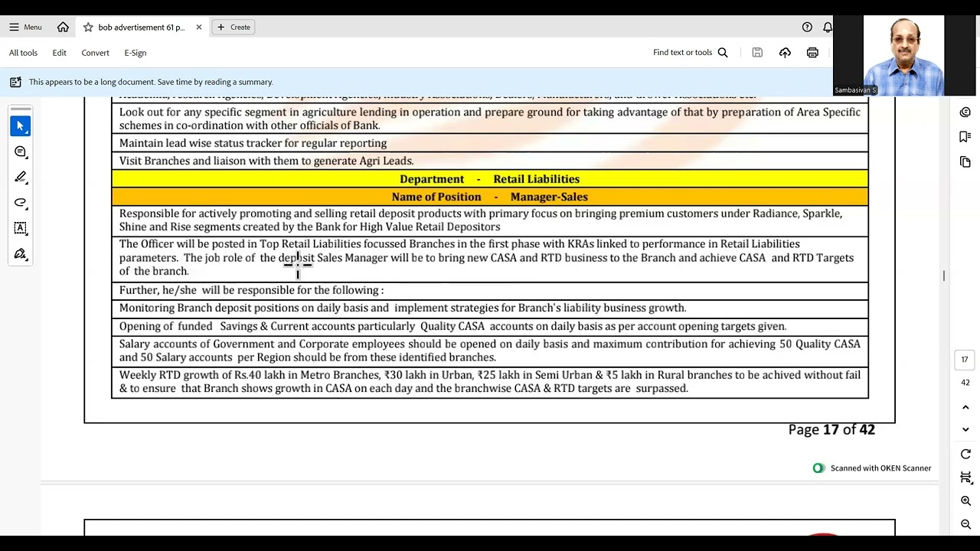Open the Edit menu item
This screenshot has height=551, width=980.
coord(59,53)
